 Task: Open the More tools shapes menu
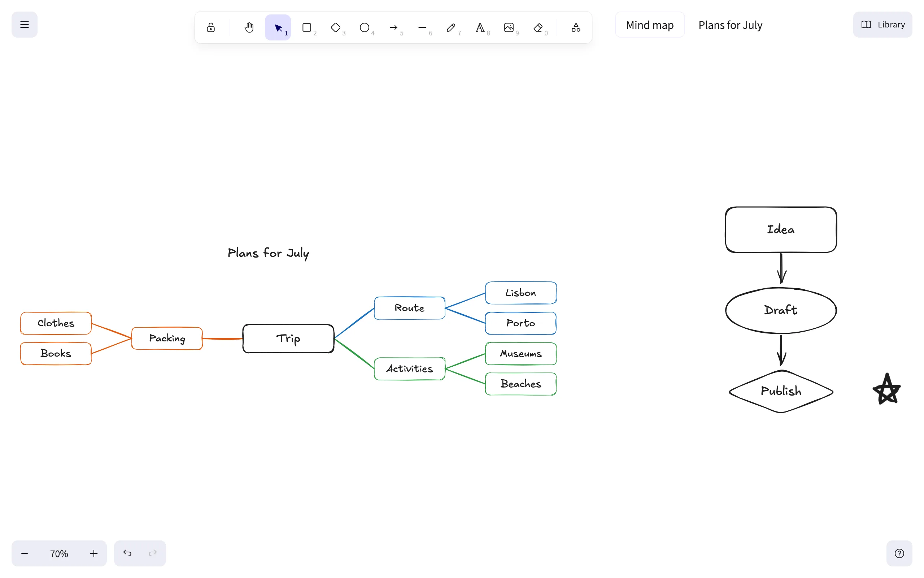pos(576,27)
